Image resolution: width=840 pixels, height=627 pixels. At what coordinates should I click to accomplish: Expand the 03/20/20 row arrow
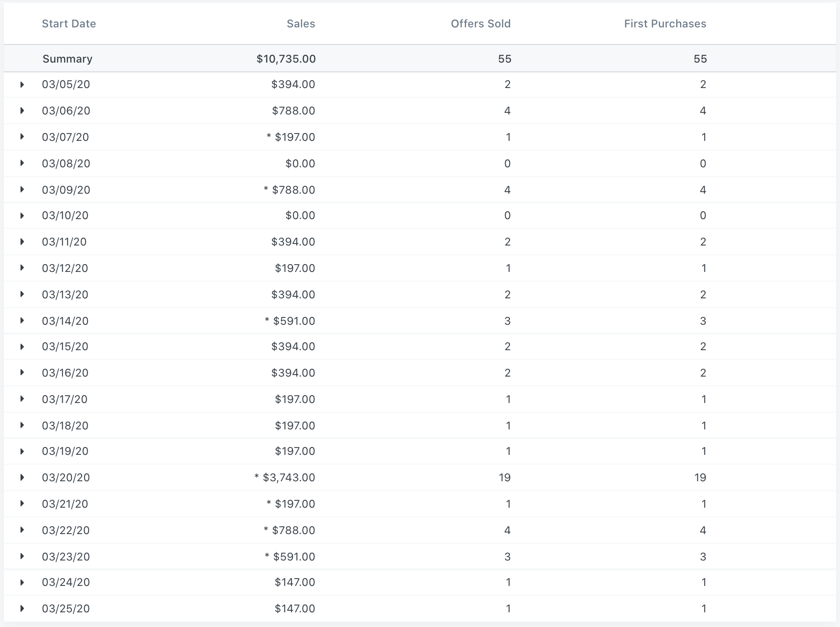pos(22,477)
